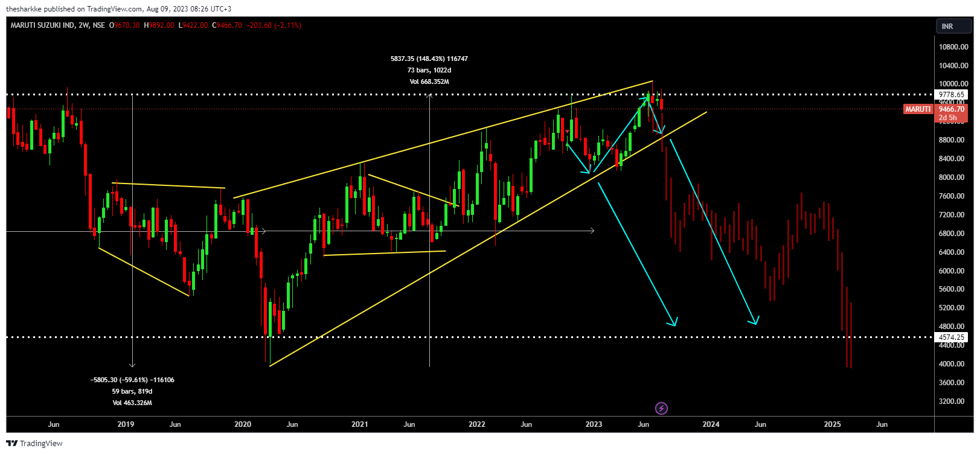Click the TradingView logo at the bottom left
The height and width of the screenshot is (454, 980).
tap(34, 443)
